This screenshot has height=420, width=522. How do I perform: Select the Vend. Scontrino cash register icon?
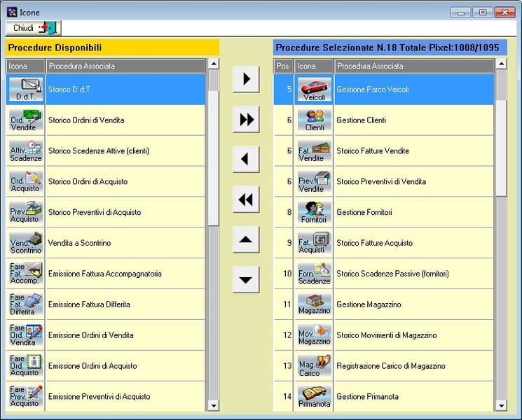tap(26, 243)
